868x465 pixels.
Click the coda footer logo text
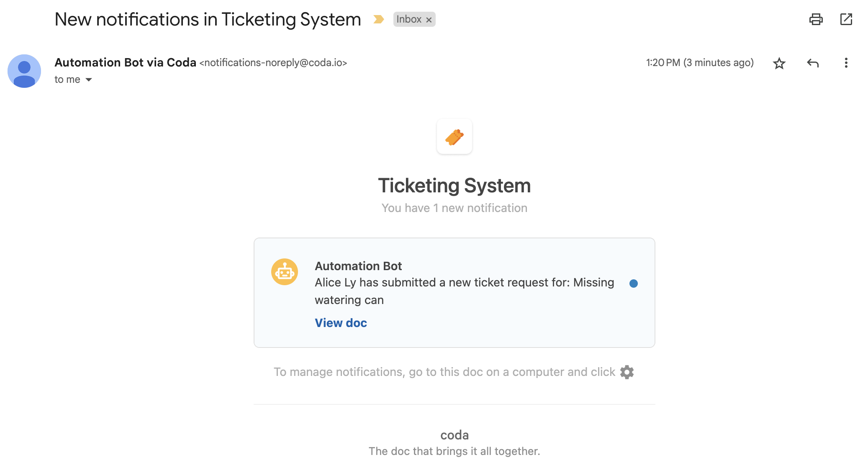pyautogui.click(x=454, y=435)
